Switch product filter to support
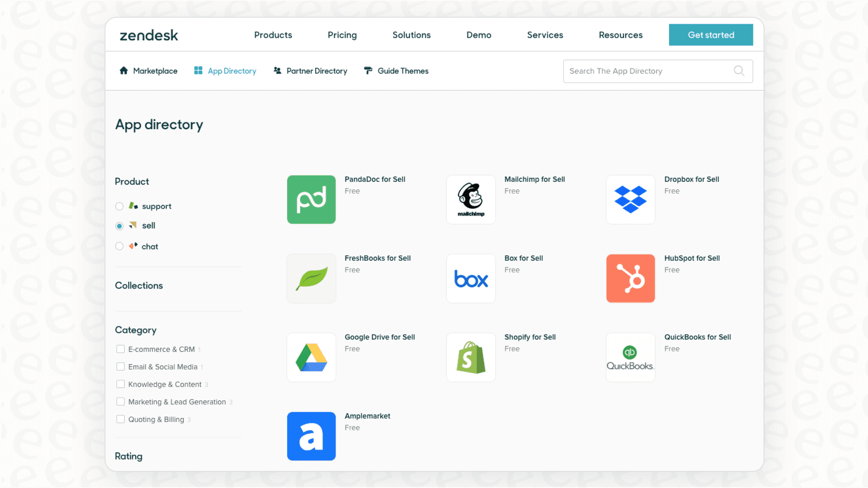Viewport: 868px width, 488px height. 119,206
